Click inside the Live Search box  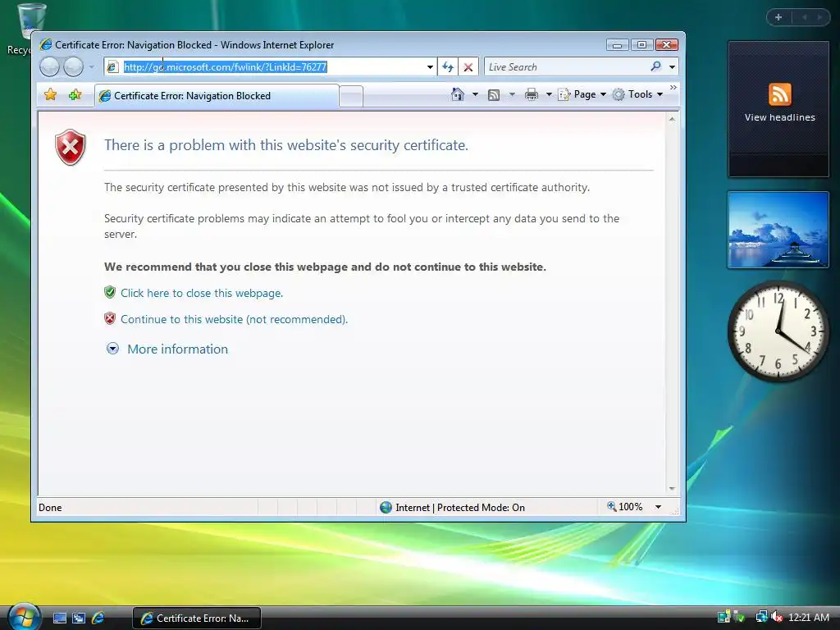565,67
